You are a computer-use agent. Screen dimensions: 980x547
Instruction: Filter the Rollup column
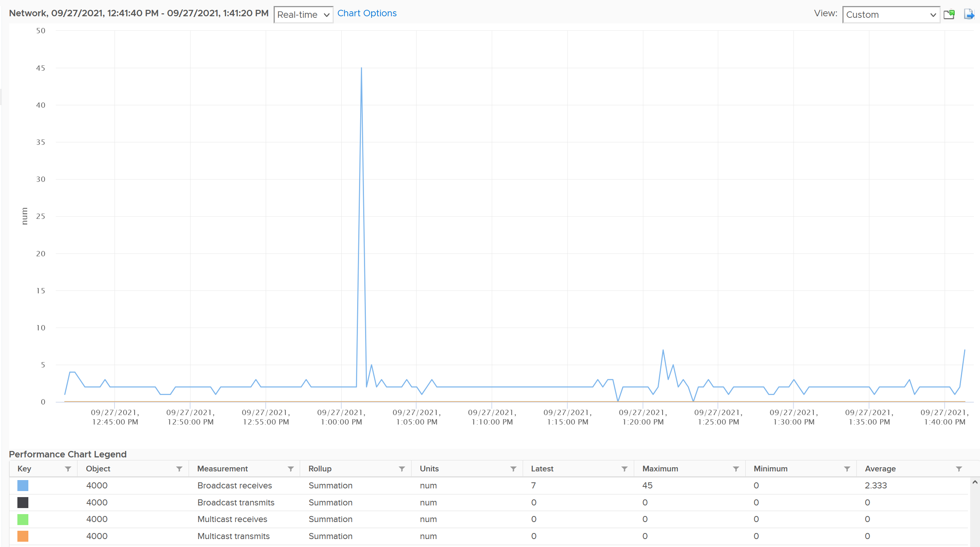pyautogui.click(x=402, y=469)
